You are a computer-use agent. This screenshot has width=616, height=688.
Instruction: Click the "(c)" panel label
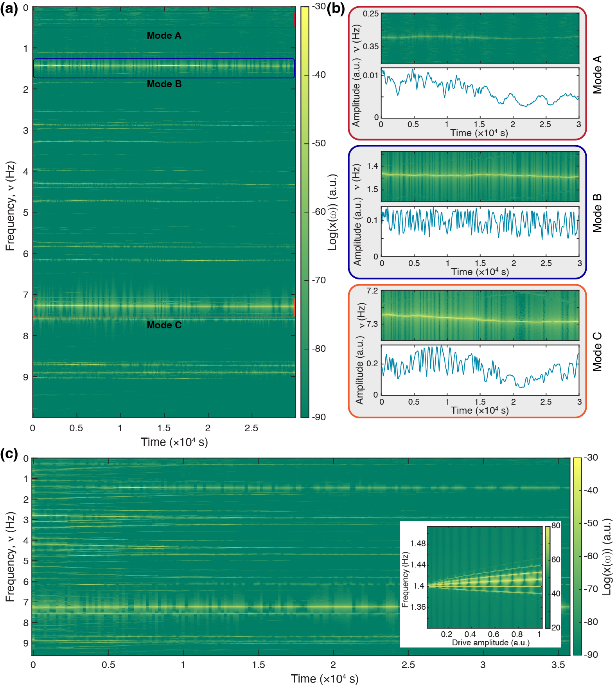pyautogui.click(x=9, y=454)
